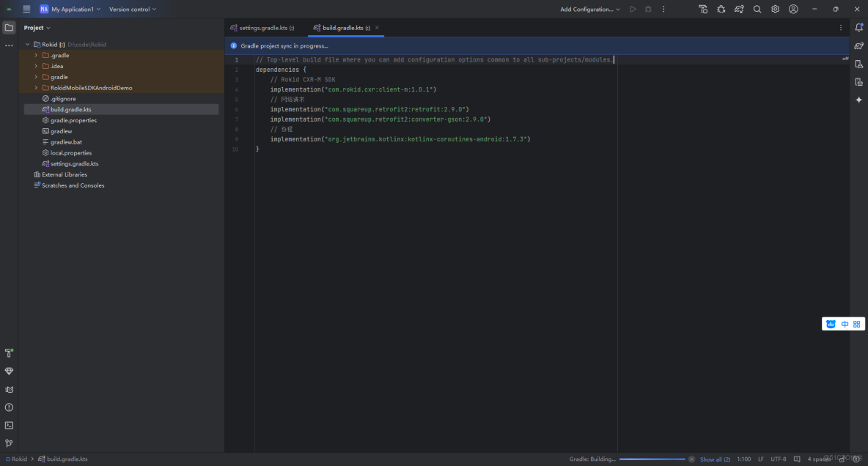Click the AI sparkle assistant icon
Viewport: 868px width, 466px height.
coord(858,100)
